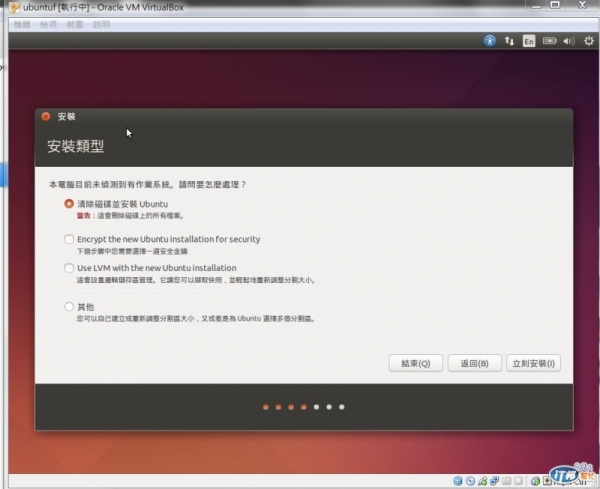Click the hard disk activity status icon
Viewport: 600px width, 489px height.
coord(458,481)
